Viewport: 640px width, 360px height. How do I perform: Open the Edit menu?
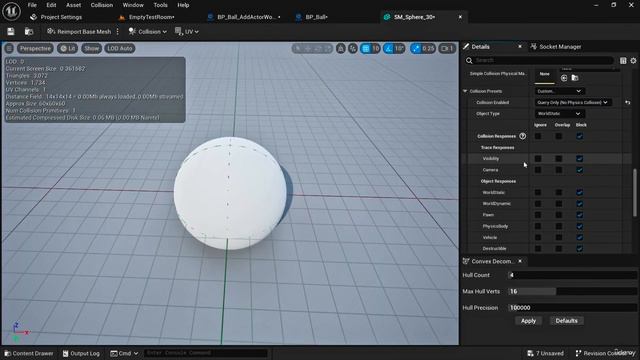51,5
